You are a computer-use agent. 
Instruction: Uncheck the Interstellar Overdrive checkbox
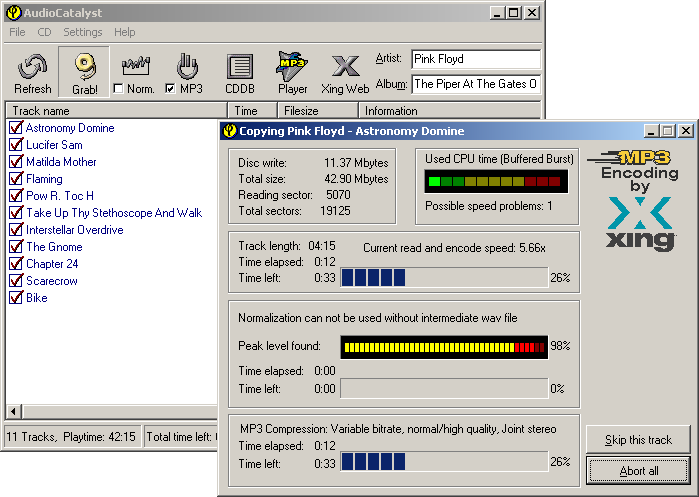coord(16,230)
